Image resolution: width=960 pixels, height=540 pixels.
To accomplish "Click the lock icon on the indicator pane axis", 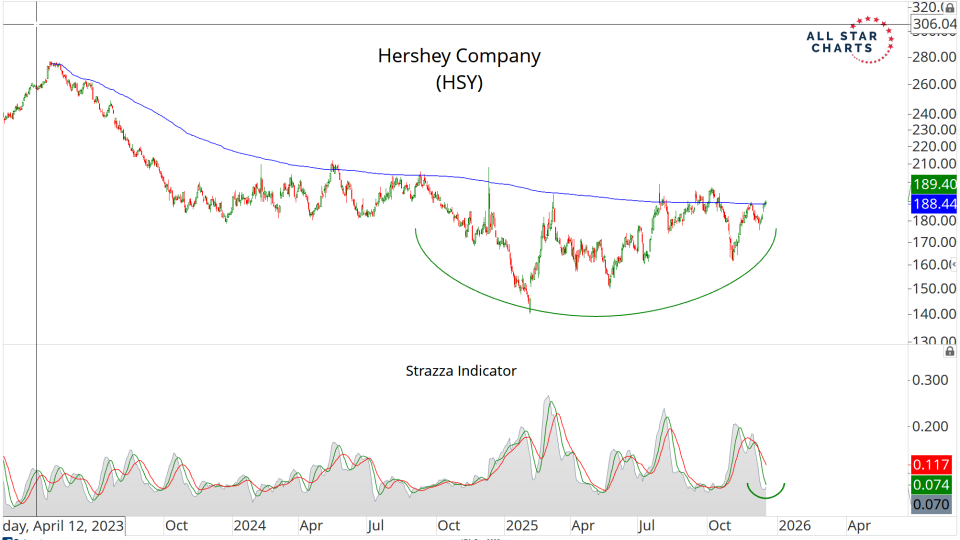I will tap(949, 351).
